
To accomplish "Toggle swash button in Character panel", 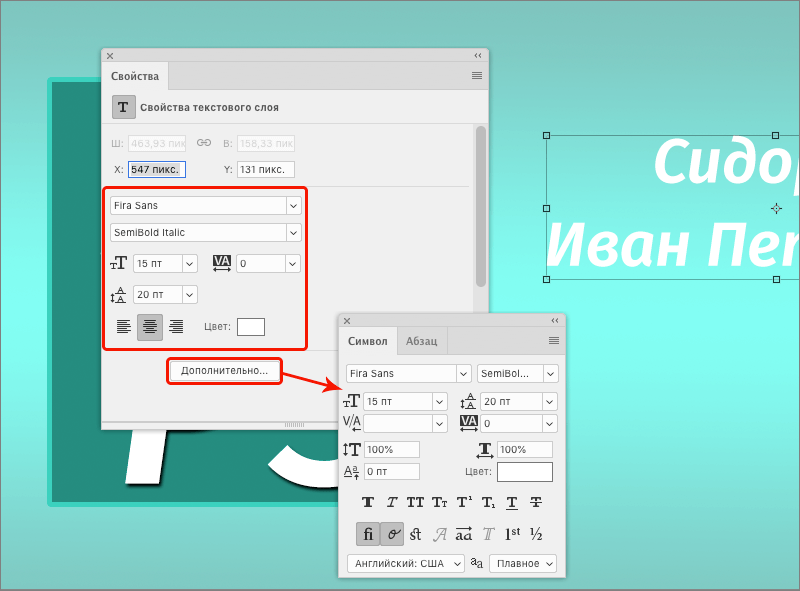I will click(440, 534).
